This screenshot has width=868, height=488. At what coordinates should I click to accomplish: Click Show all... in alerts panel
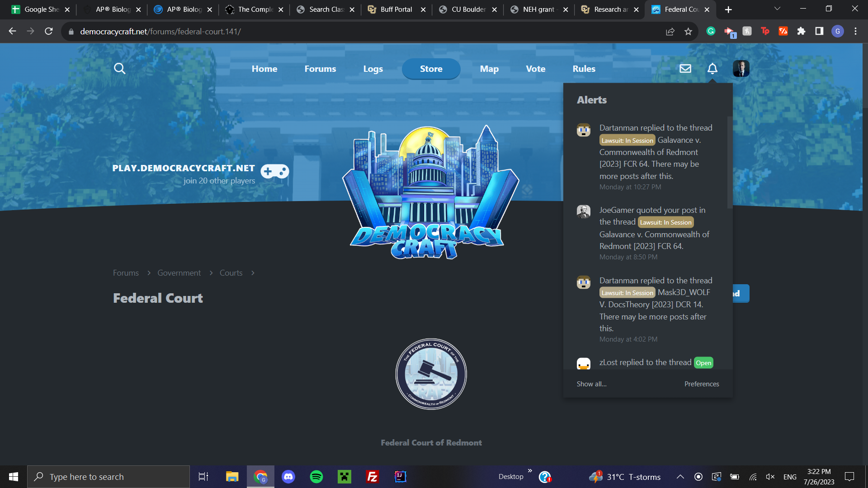pos(591,384)
